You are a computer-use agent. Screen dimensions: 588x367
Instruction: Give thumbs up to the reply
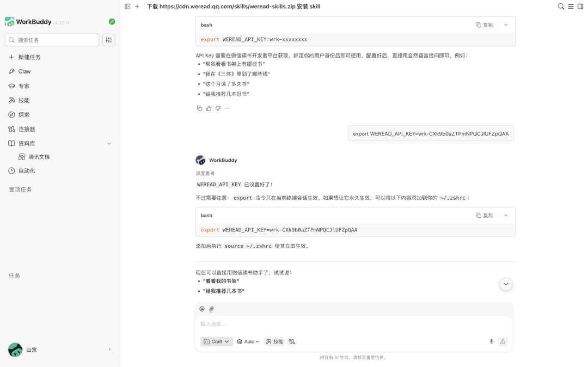pos(209,108)
